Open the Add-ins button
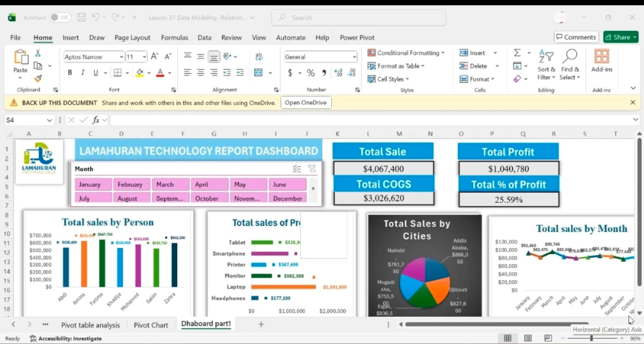Screen dimensions: 644x344 click(x=602, y=61)
